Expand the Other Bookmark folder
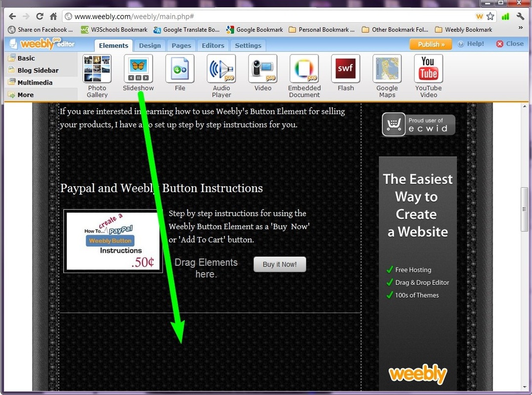The width and height of the screenshot is (532, 395). (x=395, y=30)
